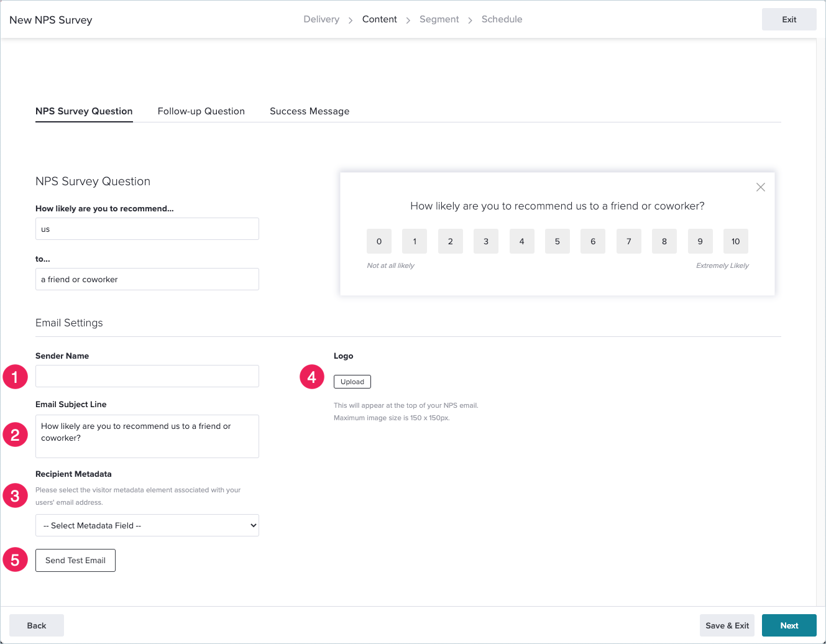Open the Segment step in the breadcrumb
Screen dimensions: 826x644
point(439,19)
